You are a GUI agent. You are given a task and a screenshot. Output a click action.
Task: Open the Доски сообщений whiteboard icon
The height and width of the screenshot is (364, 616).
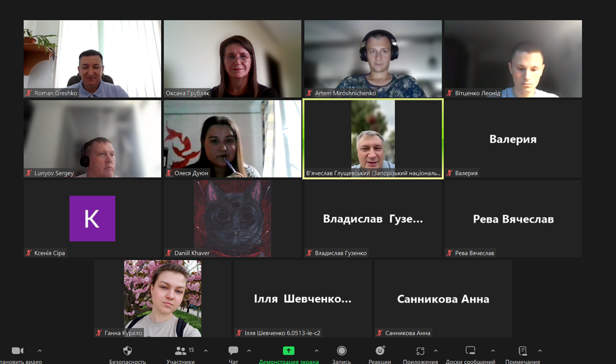click(x=470, y=351)
